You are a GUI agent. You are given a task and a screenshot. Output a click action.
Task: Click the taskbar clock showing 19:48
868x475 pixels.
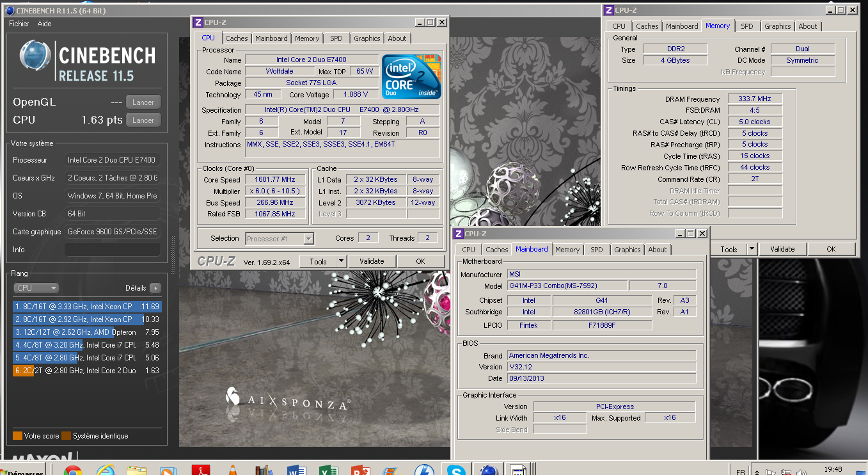click(x=833, y=471)
